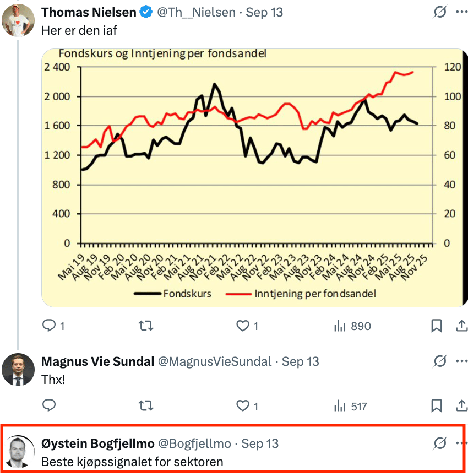Image resolution: width=468 pixels, height=476 pixels.
Task: Open more options for Magnus Vie Sundal's tweet
Action: (461, 361)
